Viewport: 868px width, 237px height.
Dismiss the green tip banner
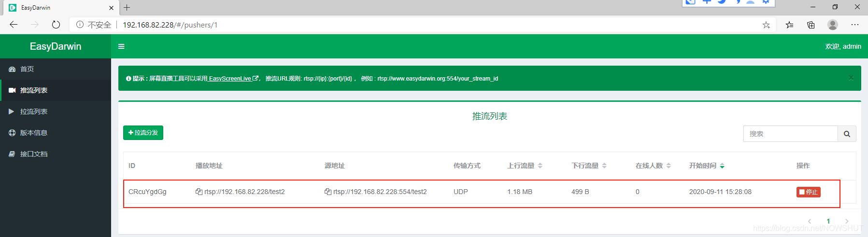pyautogui.click(x=851, y=78)
